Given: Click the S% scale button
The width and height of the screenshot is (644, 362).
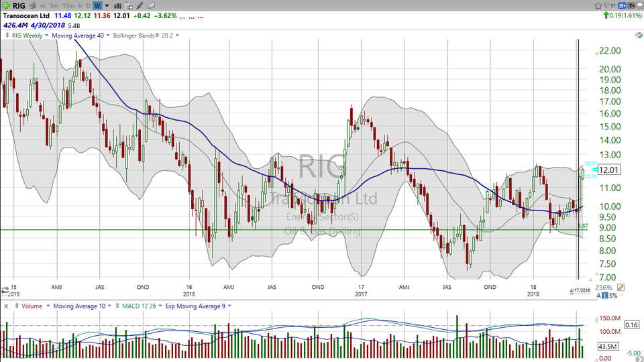Looking at the screenshot, I should click(x=613, y=296).
